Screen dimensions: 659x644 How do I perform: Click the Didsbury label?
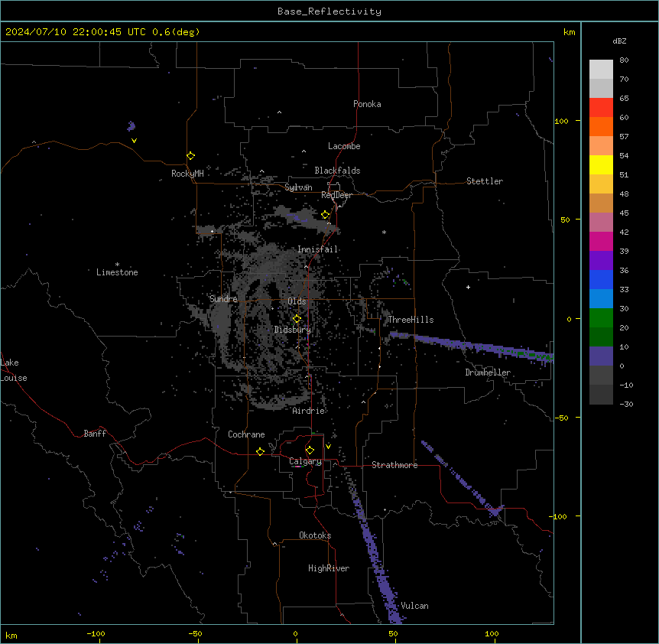[x=293, y=330]
